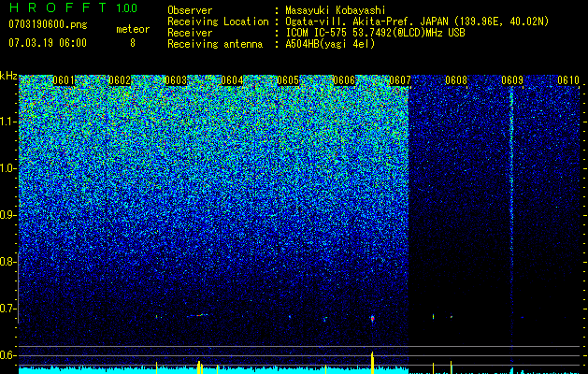Click the Receiving Location label
Screen dimensions: 588x374
click(x=218, y=22)
